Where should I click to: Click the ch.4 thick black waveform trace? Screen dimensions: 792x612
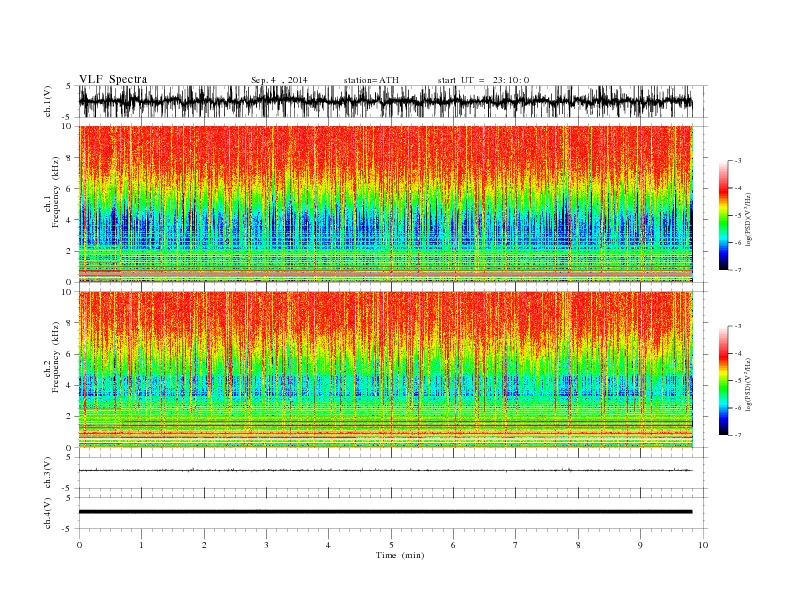pos(385,512)
